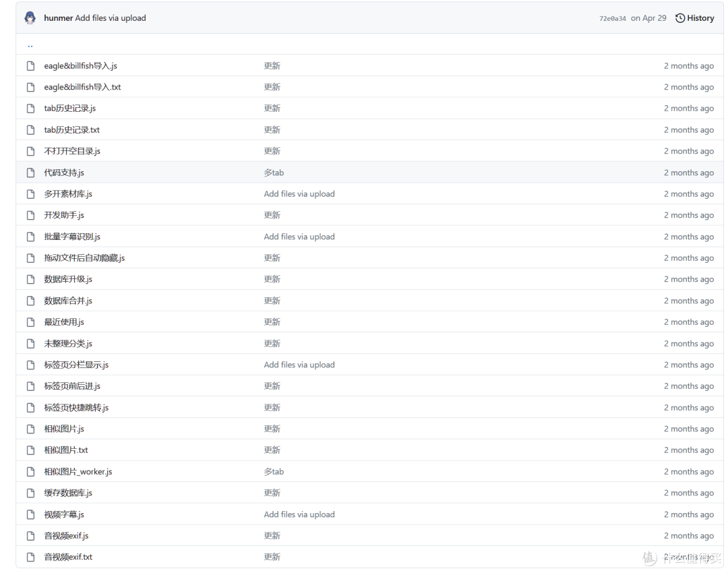Click file icon beside 视频字幕.js
This screenshot has height=573, width=728.
(x=30, y=514)
